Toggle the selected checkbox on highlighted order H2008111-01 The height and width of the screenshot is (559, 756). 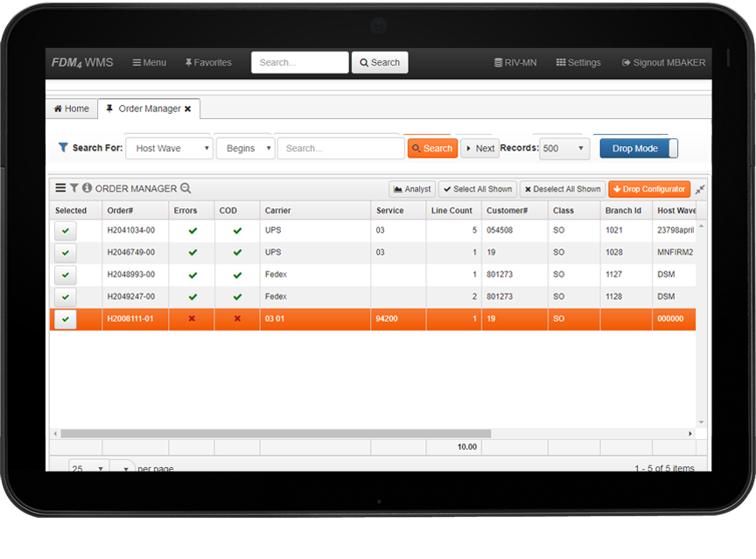coord(66,319)
